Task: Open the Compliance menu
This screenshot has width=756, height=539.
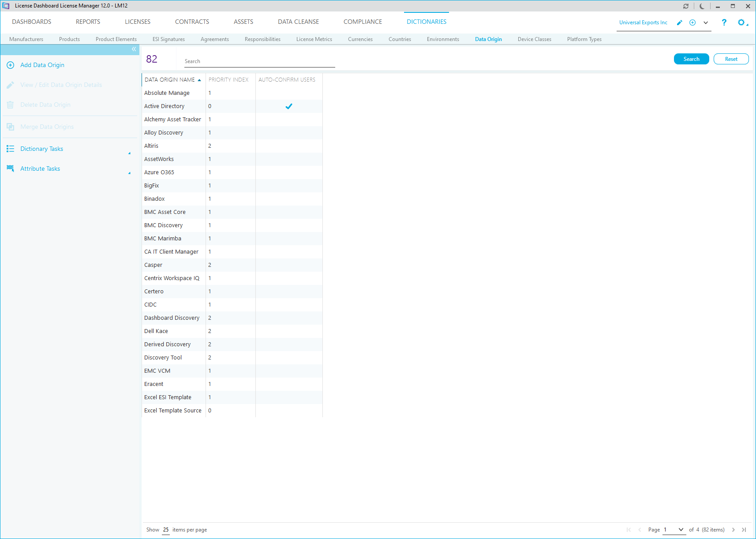Action: pyautogui.click(x=363, y=22)
